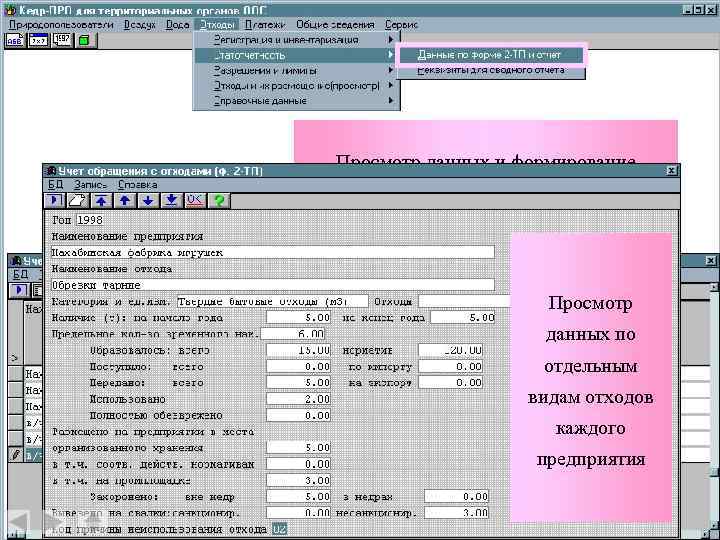Click the enterprise name field Нахабинская фабрика игрушек
Image resolution: width=720 pixels, height=540 pixels.
272,253
